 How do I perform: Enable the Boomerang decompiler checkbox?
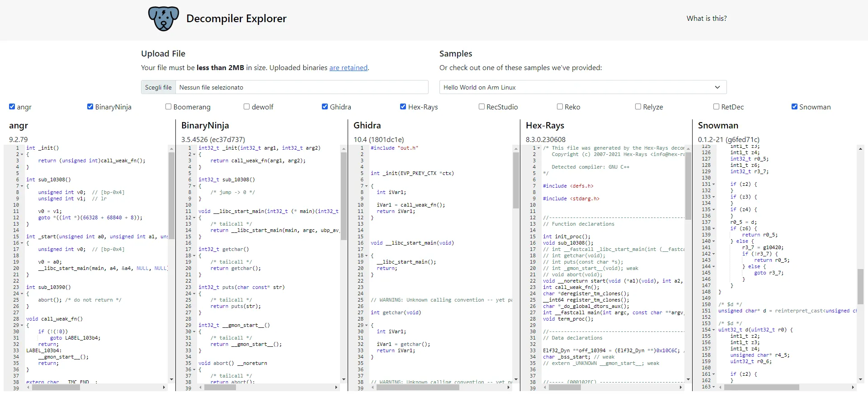click(x=169, y=107)
